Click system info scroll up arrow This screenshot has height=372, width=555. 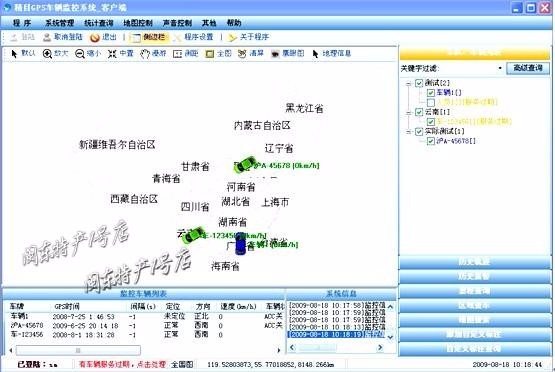pyautogui.click(x=390, y=307)
